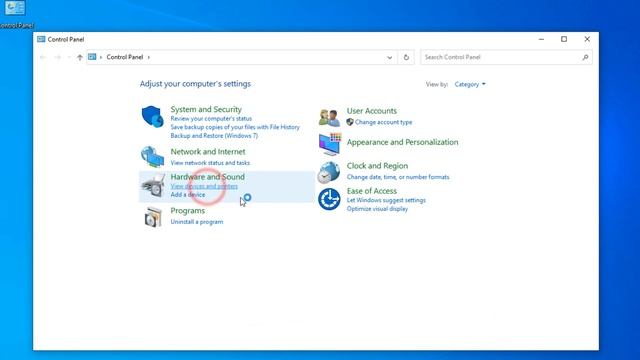Viewport: 640px width, 360px height.
Task: Open Save backup copies with File History
Action: pos(235,127)
